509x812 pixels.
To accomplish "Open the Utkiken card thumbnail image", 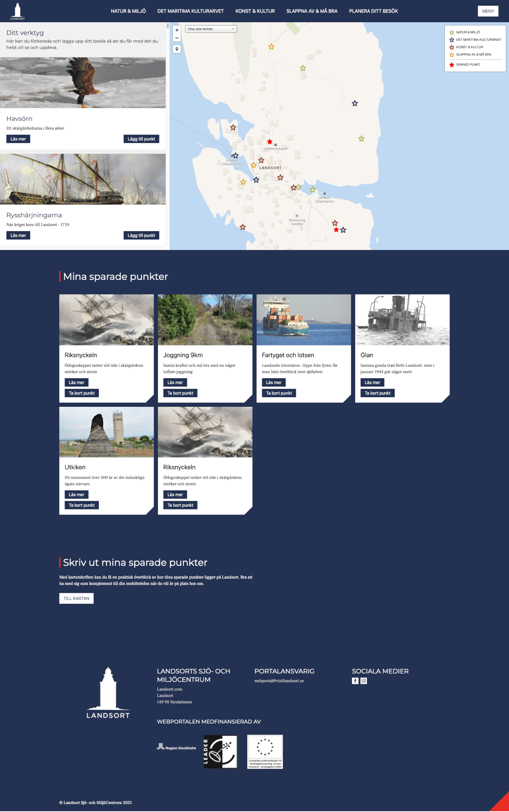I will coord(106,432).
